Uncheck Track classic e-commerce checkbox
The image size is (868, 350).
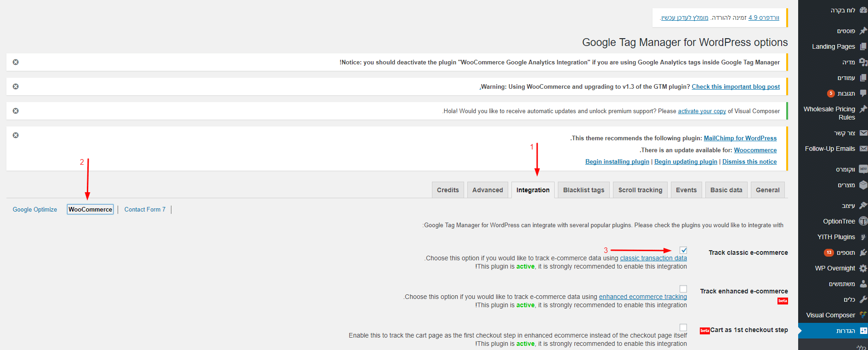click(x=683, y=250)
